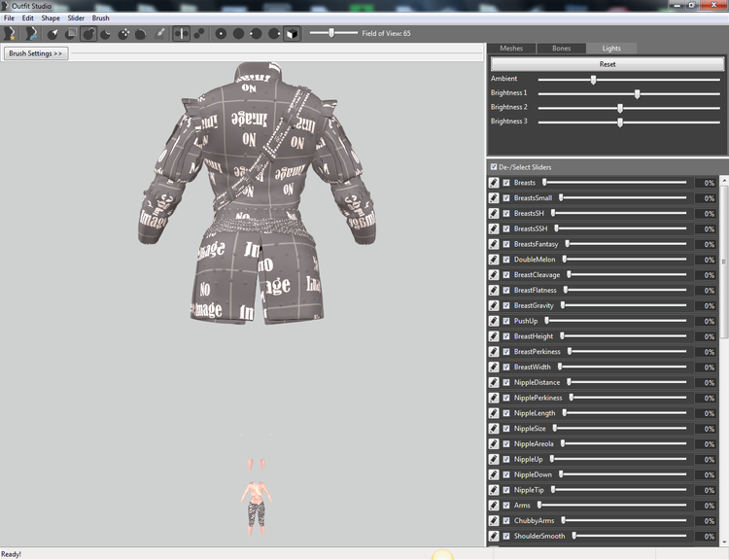Click the small body mesh in viewport
The width and height of the screenshot is (729, 560).
[x=257, y=507]
